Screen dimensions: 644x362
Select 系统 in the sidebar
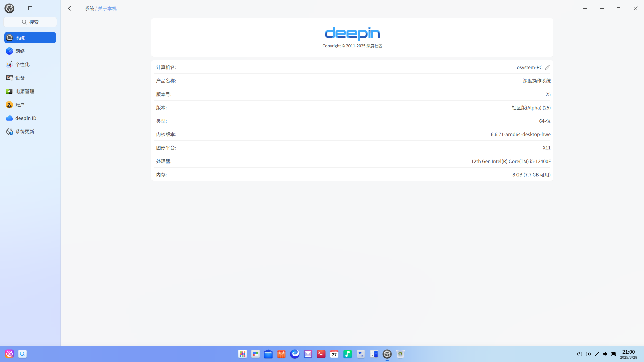30,38
